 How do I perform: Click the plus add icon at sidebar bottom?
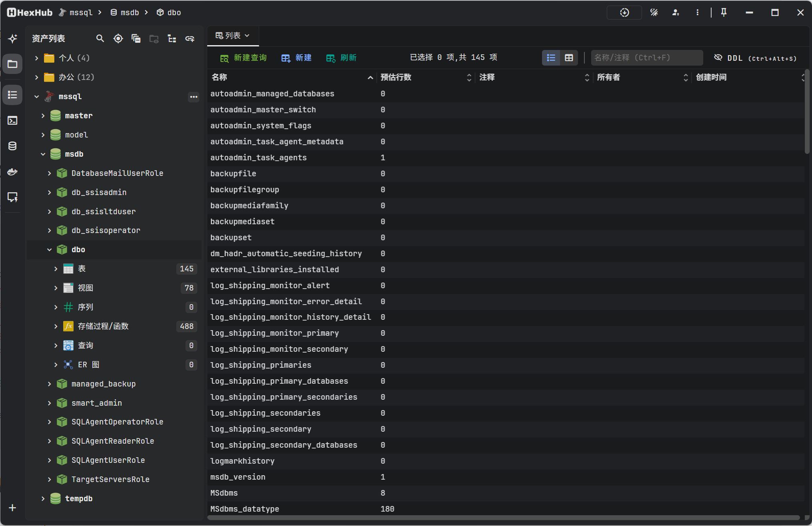12,508
